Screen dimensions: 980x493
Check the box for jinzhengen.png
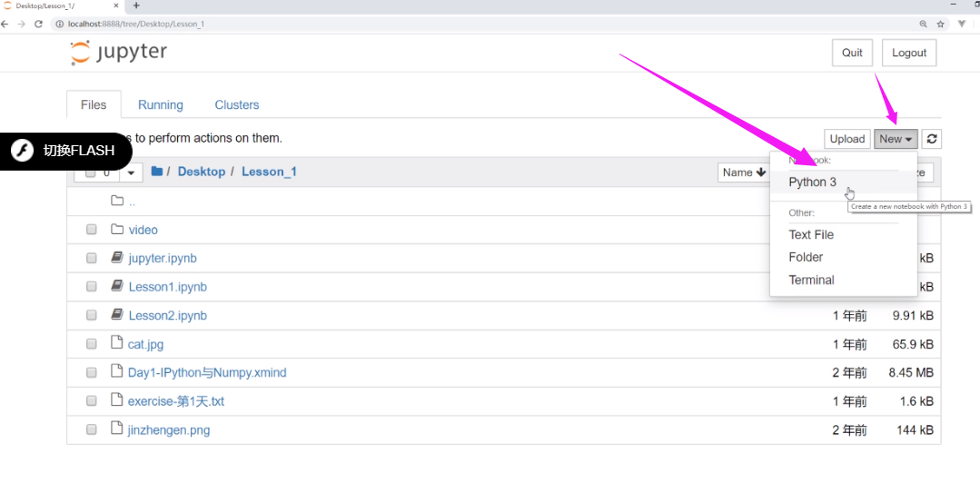pyautogui.click(x=91, y=429)
